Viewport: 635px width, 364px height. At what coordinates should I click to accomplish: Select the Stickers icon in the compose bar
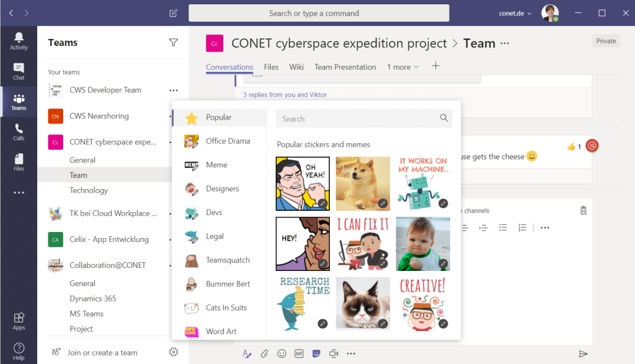316,353
